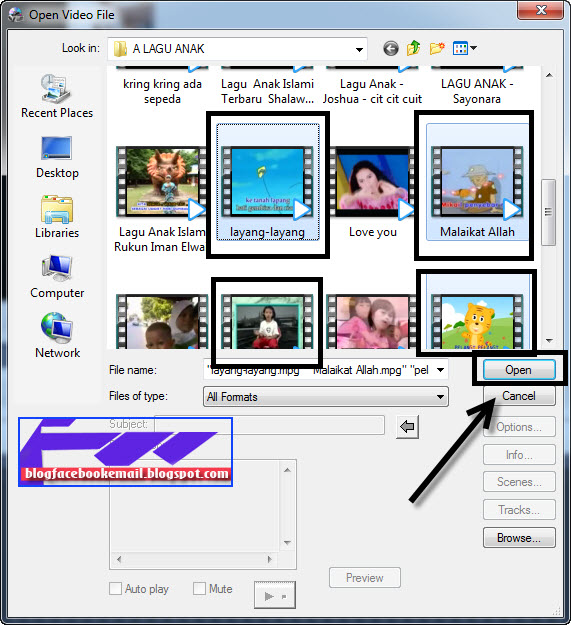Select the Love you video thumbnail
The width and height of the screenshot is (571, 625).
pyautogui.click(x=371, y=182)
